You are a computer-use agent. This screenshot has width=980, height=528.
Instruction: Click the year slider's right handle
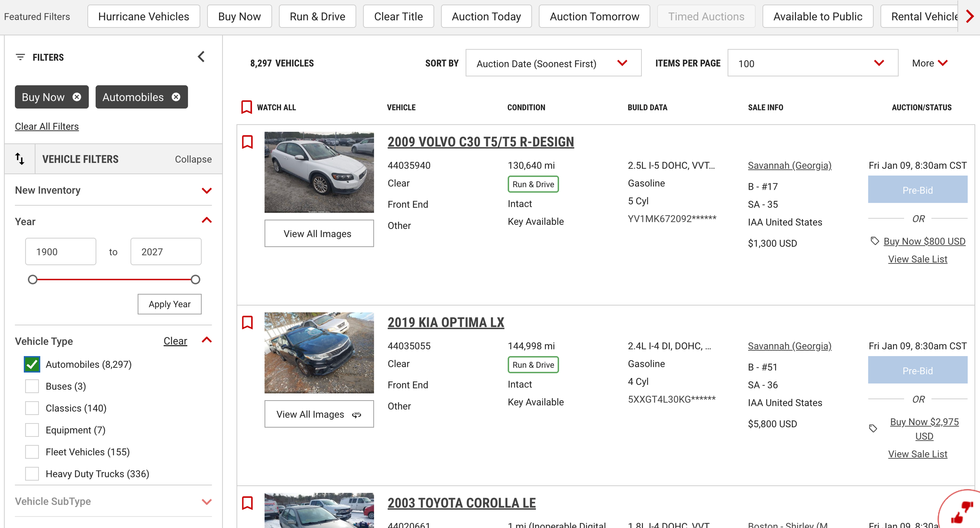195,280
